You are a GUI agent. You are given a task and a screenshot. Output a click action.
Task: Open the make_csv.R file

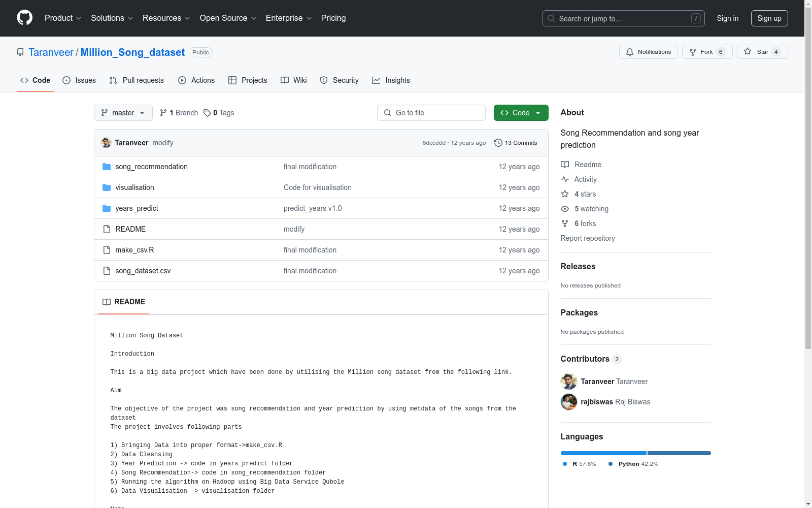pos(134,250)
